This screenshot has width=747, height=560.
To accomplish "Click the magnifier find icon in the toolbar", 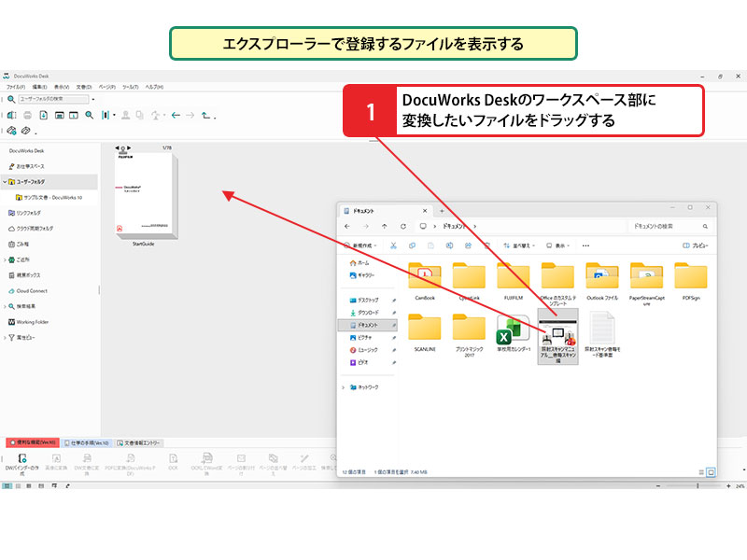I will [89, 115].
